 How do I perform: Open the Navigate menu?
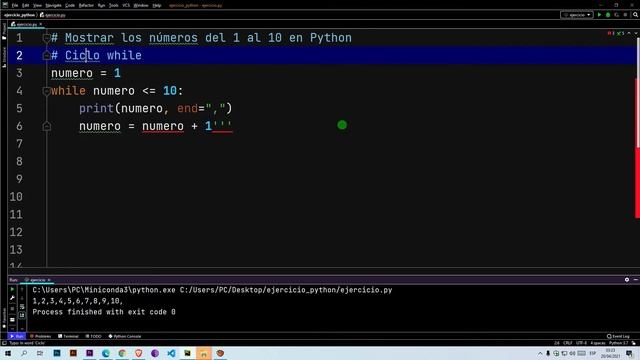point(53,5)
